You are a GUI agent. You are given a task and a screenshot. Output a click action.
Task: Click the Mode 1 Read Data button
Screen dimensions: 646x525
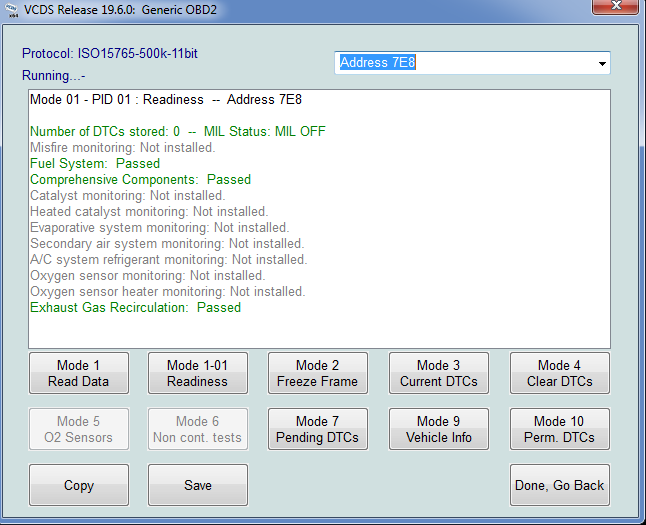point(79,373)
